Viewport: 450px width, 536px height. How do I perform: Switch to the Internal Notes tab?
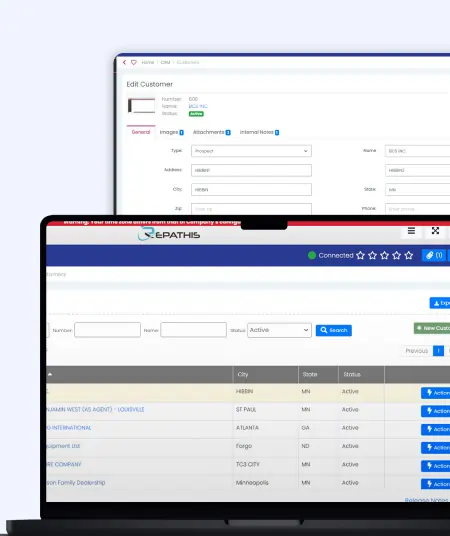click(x=260, y=132)
